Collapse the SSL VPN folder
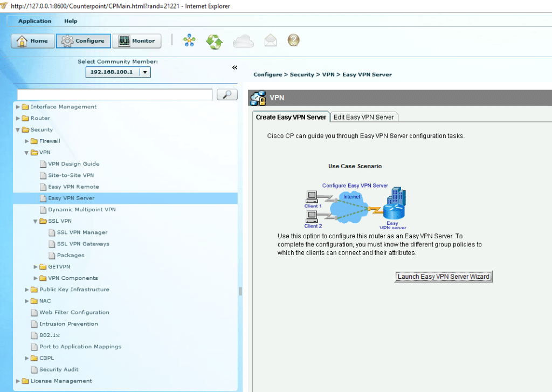Screen dimensions: 552x392 (35, 221)
